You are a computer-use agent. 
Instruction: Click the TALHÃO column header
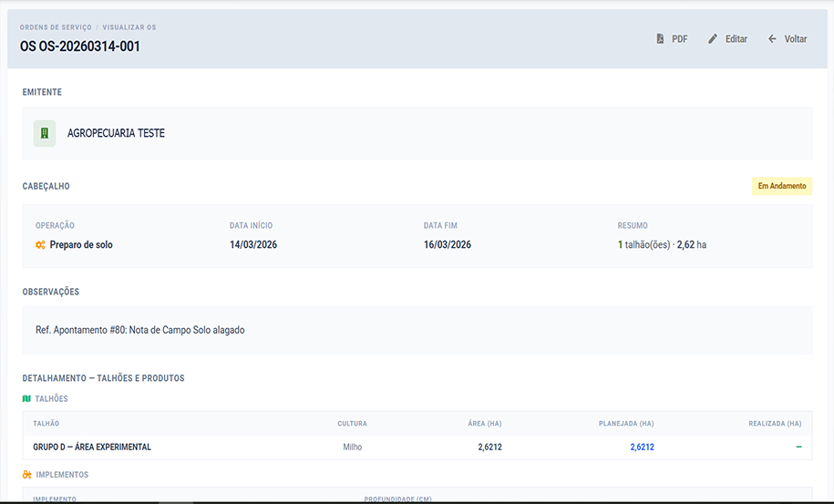pyautogui.click(x=46, y=424)
